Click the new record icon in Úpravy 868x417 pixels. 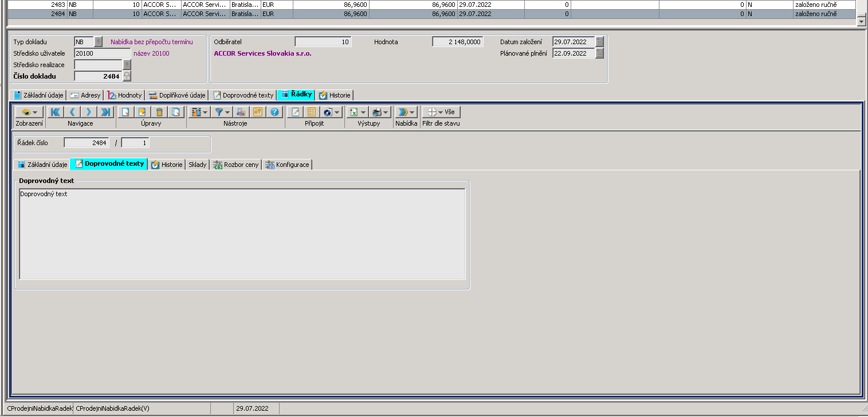tap(125, 112)
